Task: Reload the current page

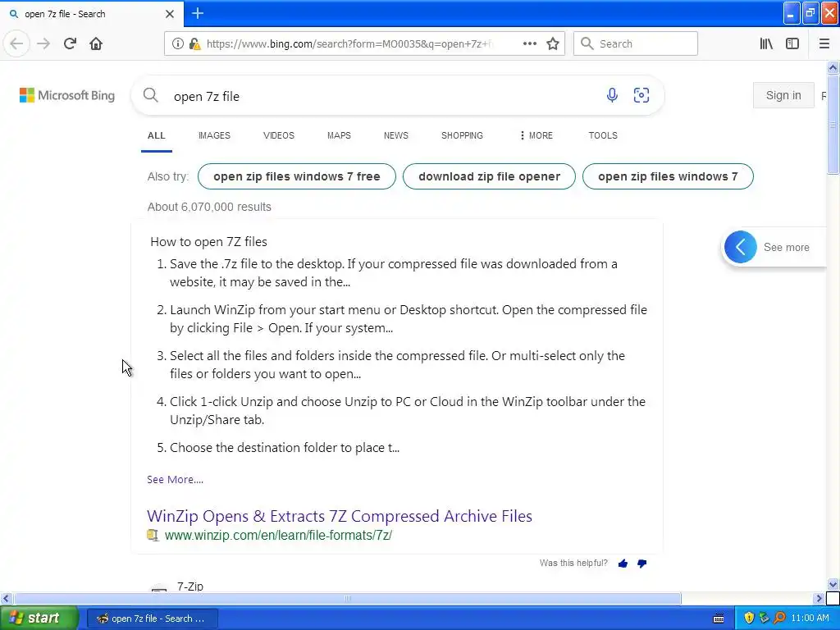Action: click(70, 43)
